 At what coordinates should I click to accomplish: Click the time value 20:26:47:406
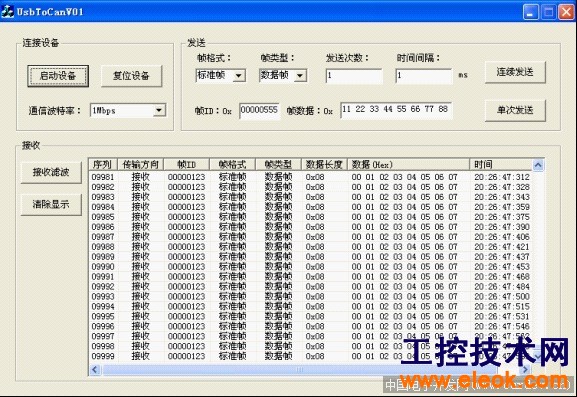pos(502,237)
